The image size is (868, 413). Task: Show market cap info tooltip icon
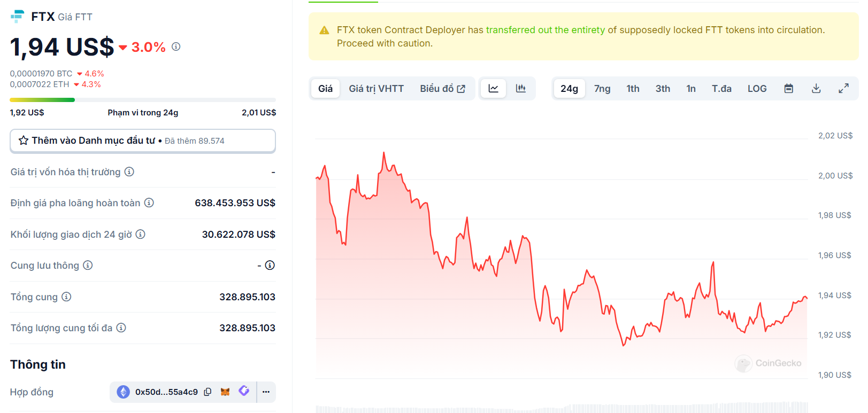coord(129,172)
